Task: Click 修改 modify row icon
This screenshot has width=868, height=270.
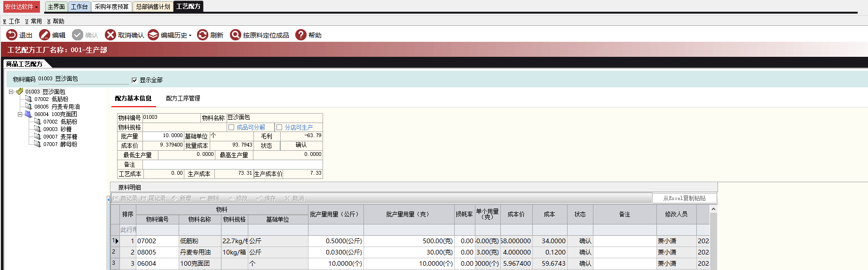Action: point(231,198)
